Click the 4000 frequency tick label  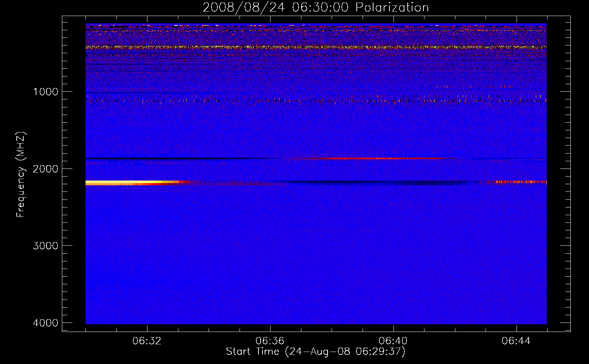pos(46,323)
